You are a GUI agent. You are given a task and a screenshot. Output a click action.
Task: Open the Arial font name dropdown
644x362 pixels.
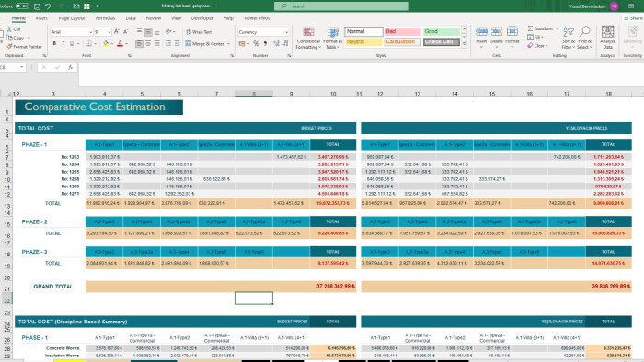(90, 32)
